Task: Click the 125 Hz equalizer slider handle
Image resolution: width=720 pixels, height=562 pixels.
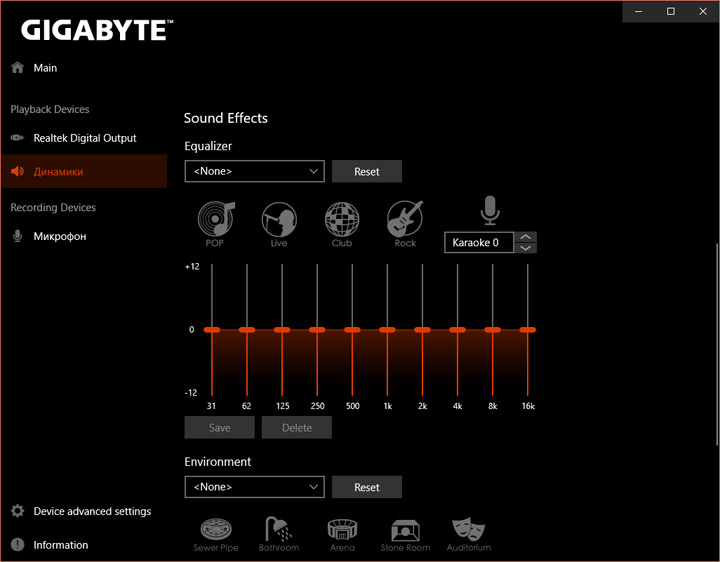Action: (x=282, y=330)
